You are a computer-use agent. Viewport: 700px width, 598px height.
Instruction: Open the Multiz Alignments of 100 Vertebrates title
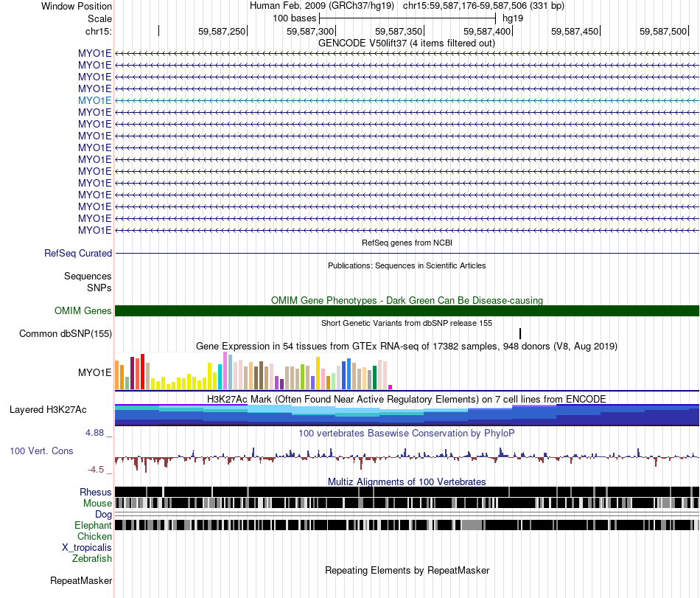coord(407,482)
